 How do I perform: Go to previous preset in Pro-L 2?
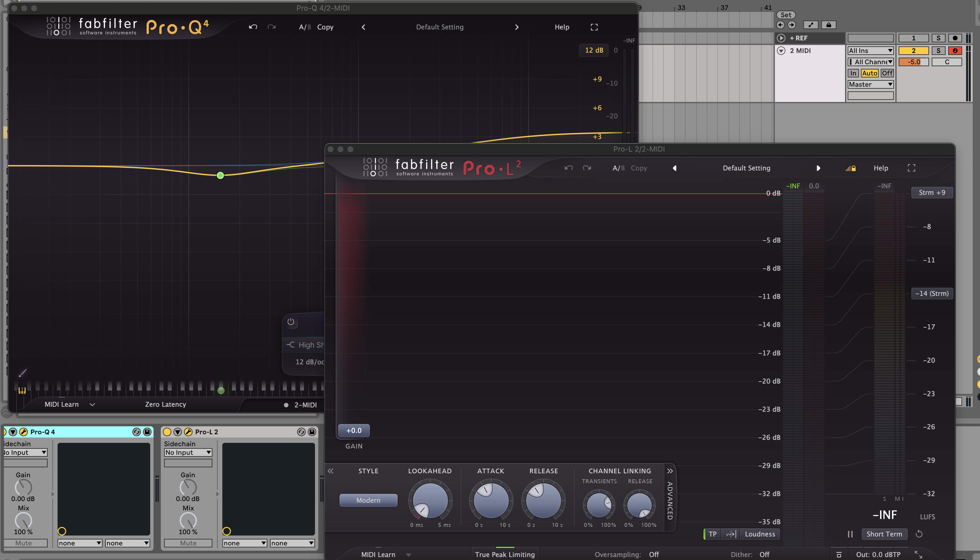tap(675, 168)
